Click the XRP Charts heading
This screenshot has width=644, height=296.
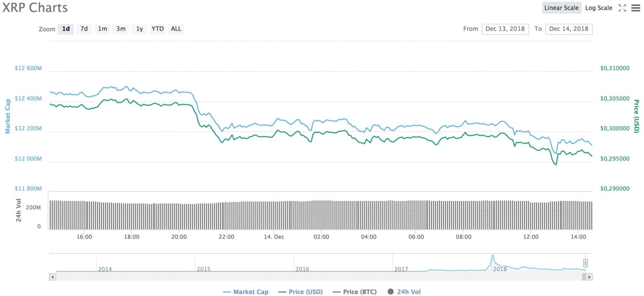[35, 8]
